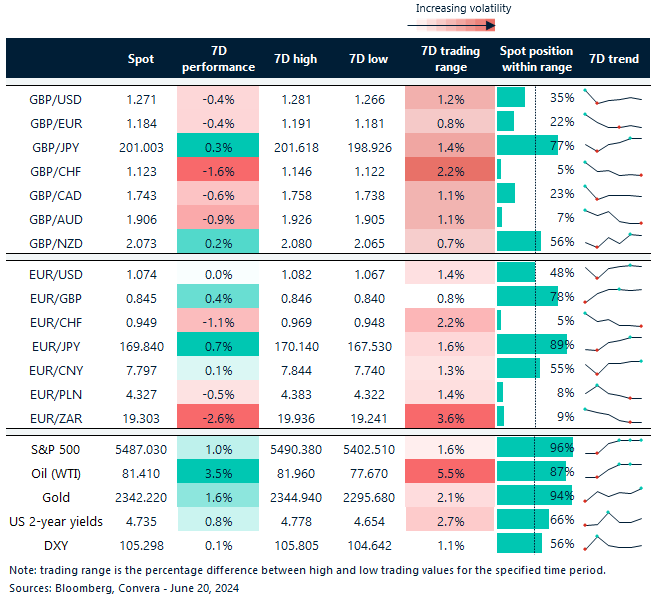Click the 7D high column header
The width and height of the screenshot is (657, 598).
(295, 59)
